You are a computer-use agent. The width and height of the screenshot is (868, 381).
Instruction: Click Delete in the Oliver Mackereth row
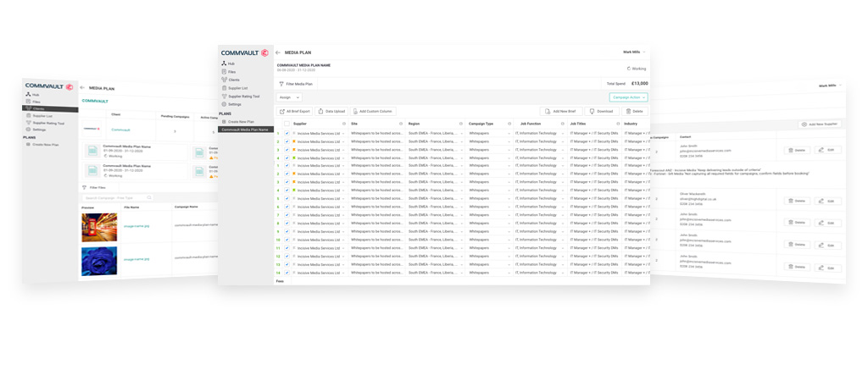797,201
